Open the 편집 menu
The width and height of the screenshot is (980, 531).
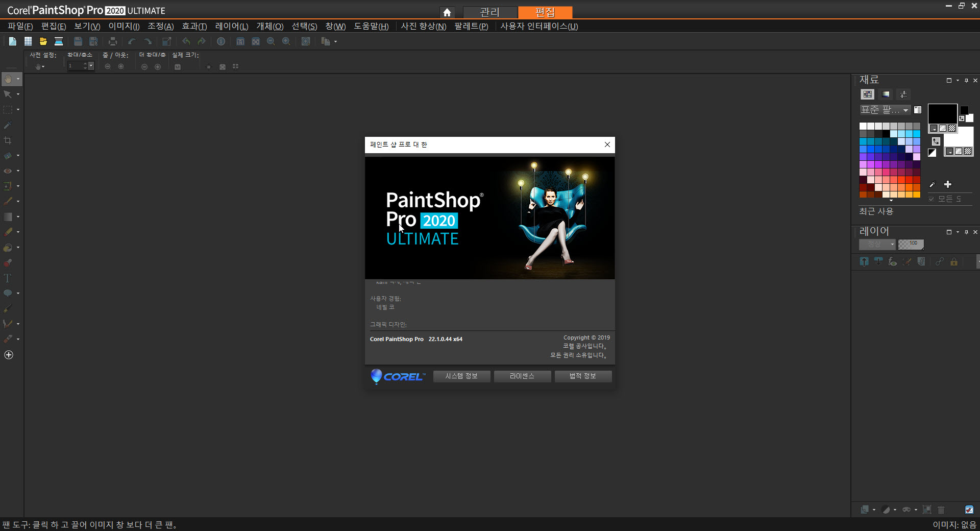[54, 26]
